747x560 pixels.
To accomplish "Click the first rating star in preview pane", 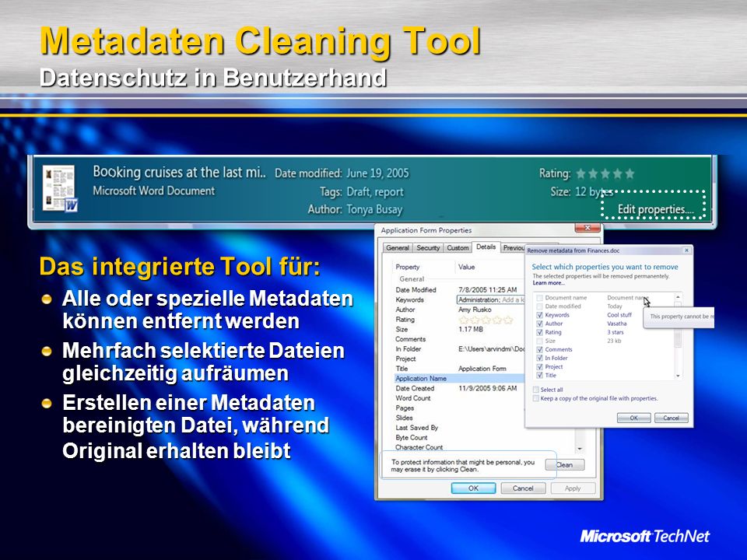I will coord(580,173).
